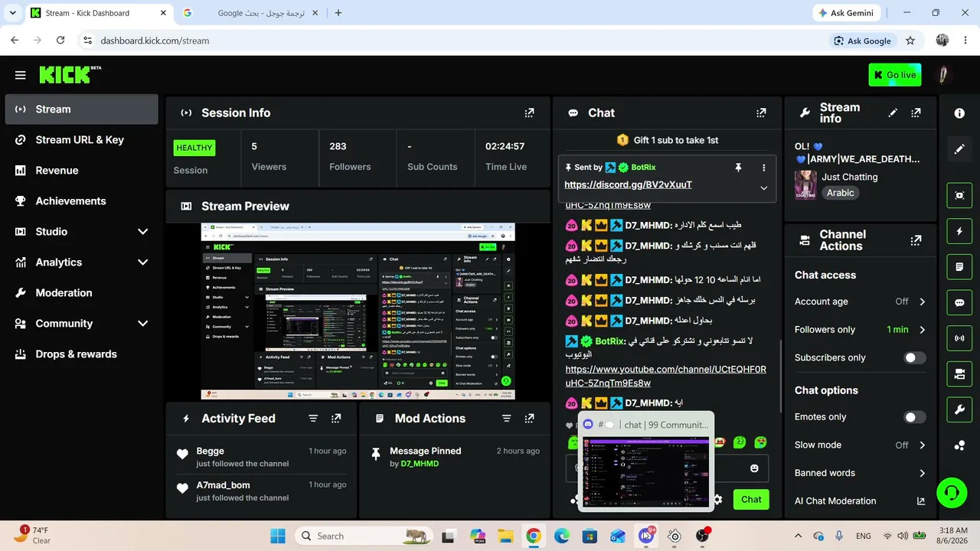
Task: Open the three-circles icon in right toolbar
Action: pos(959,445)
